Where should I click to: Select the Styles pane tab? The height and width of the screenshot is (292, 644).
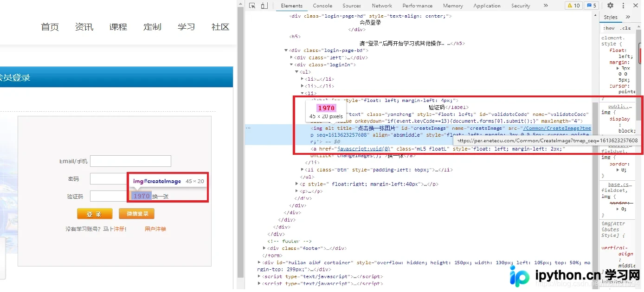coord(611,17)
